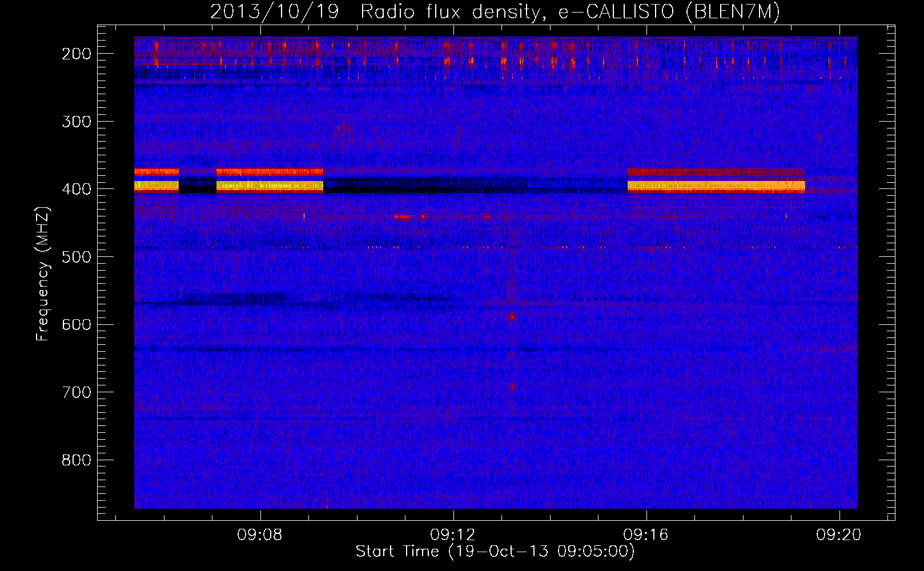This screenshot has width=924, height=571.
Task: Click the yellow emission band near 09:08
Action: point(270,186)
